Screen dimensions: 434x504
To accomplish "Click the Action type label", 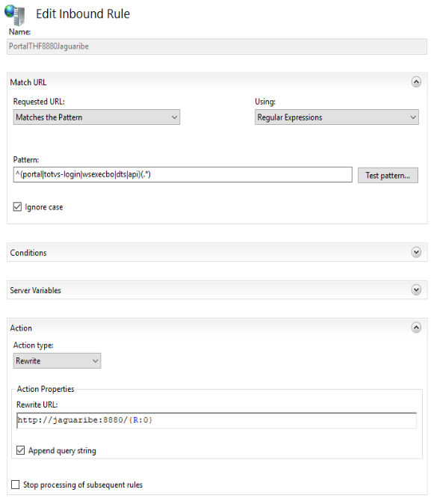I will pos(34,345).
